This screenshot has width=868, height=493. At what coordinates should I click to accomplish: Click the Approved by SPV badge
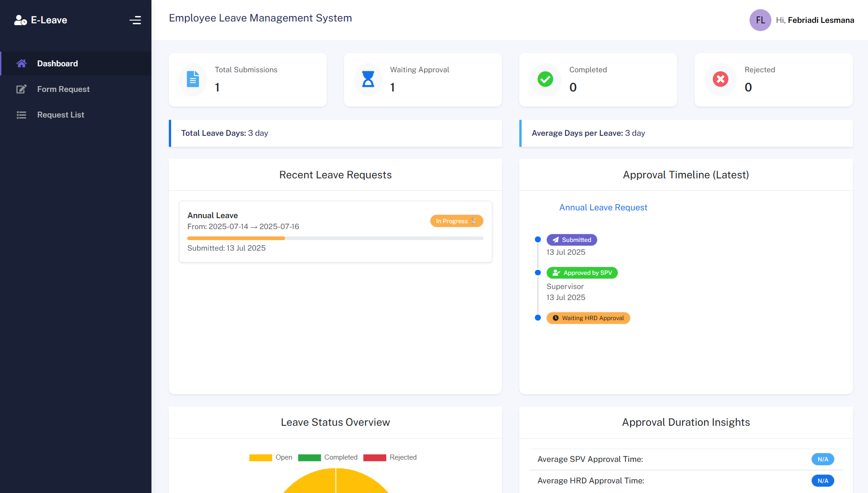coord(582,273)
